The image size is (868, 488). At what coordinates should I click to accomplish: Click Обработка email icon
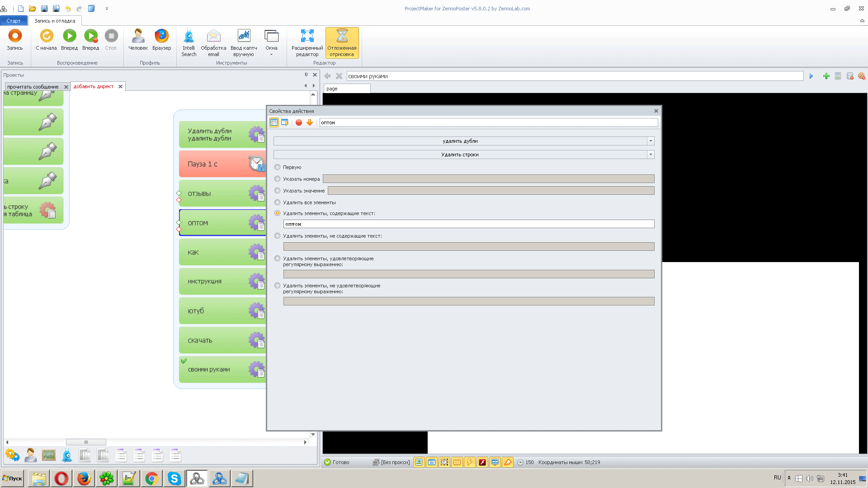213,36
